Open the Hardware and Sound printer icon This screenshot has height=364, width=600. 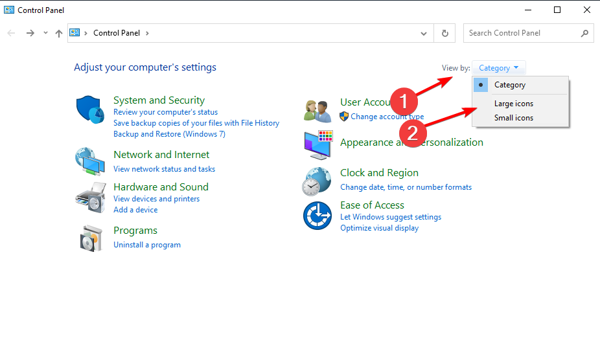pos(90,196)
